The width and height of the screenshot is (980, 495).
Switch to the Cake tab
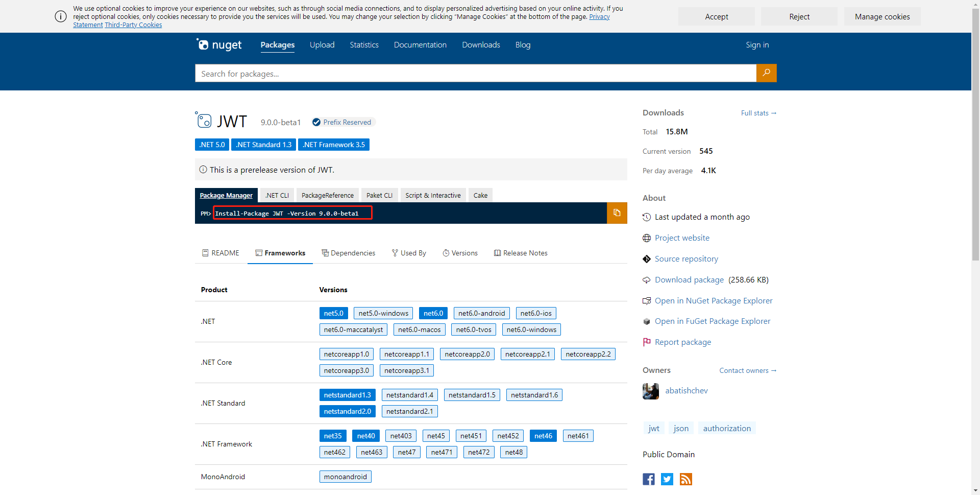coord(480,195)
